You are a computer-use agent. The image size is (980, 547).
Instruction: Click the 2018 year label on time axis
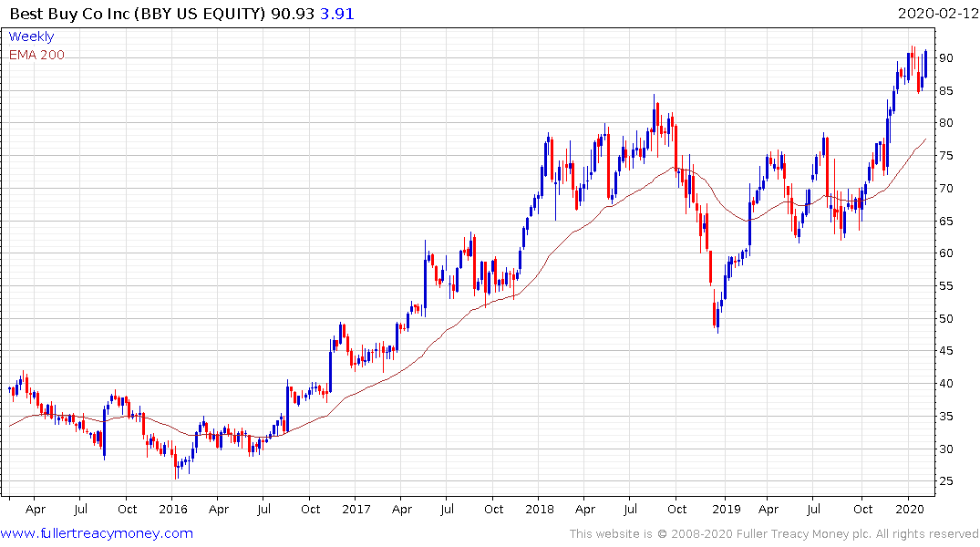coord(540,509)
